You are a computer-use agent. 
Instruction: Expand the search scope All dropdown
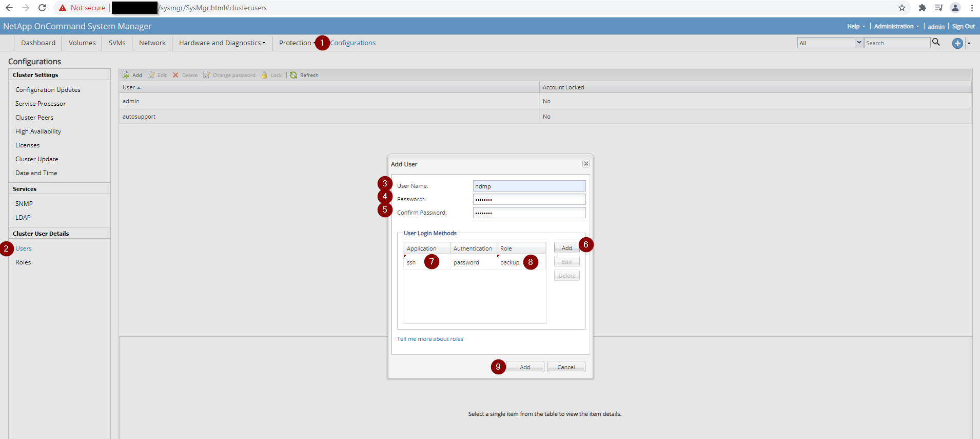[858, 43]
